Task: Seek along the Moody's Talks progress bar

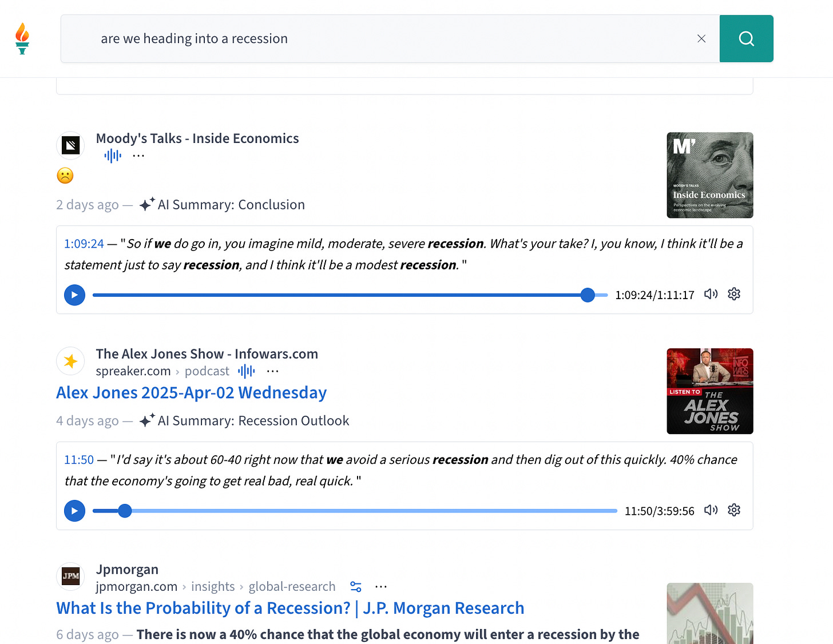Action: (350, 295)
